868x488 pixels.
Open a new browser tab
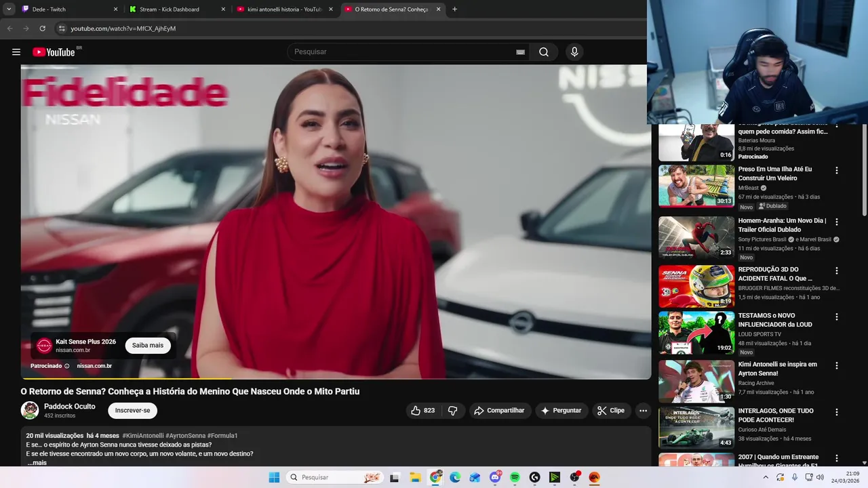click(454, 9)
